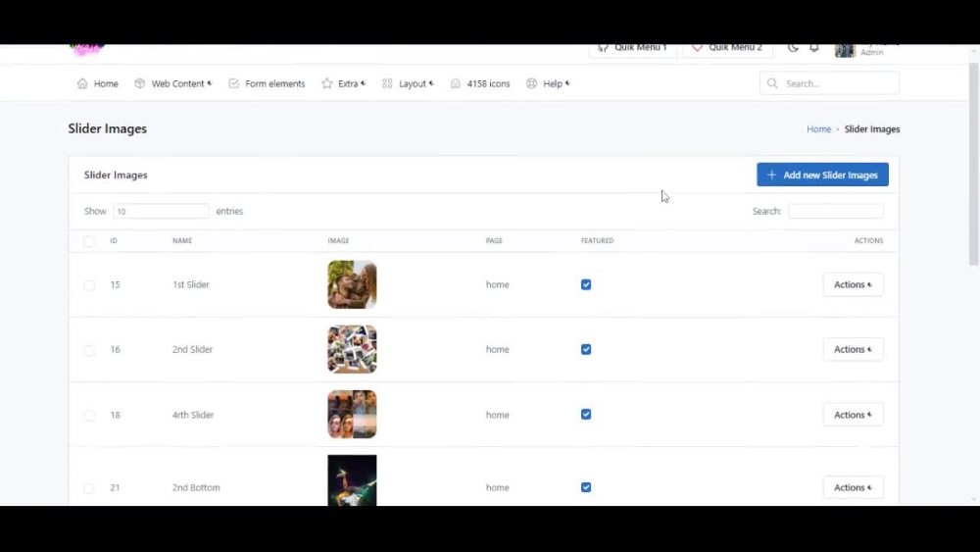Open the Show entries count dropdown

click(162, 212)
